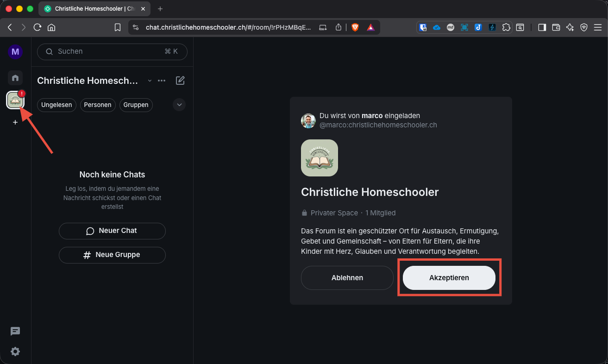608x364 pixels.
Task: Click the Brave Shields icon in address bar
Action: pyautogui.click(x=355, y=27)
